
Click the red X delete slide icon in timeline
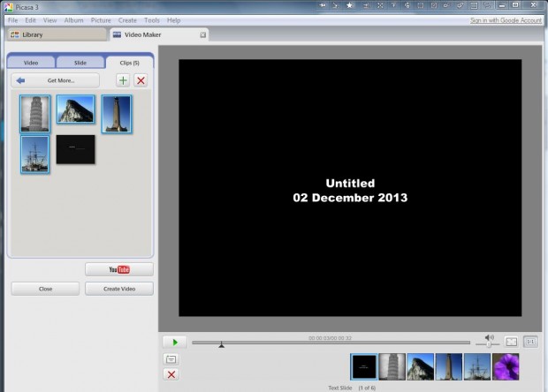click(171, 374)
